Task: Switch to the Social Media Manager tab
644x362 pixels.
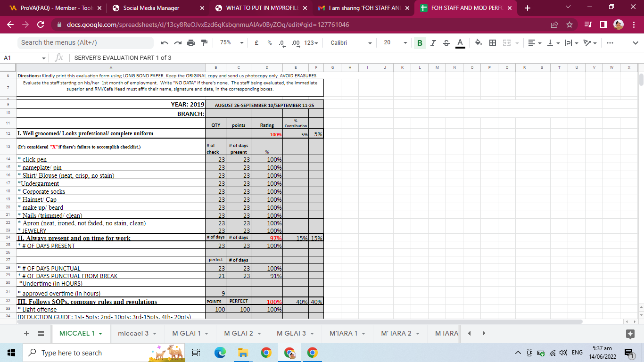Action: coord(158,8)
